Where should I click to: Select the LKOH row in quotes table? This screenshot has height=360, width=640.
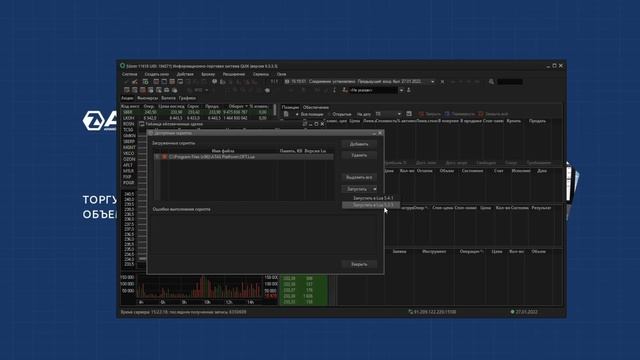click(195, 118)
